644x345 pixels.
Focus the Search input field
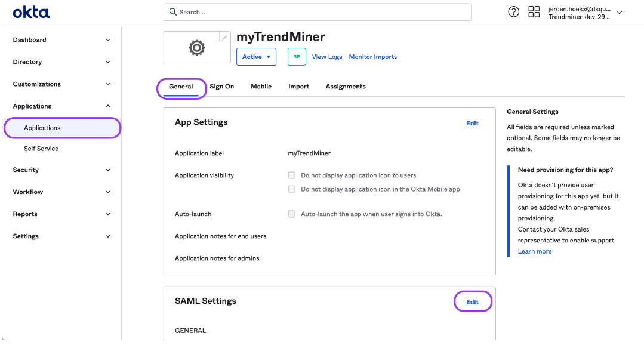tap(317, 12)
